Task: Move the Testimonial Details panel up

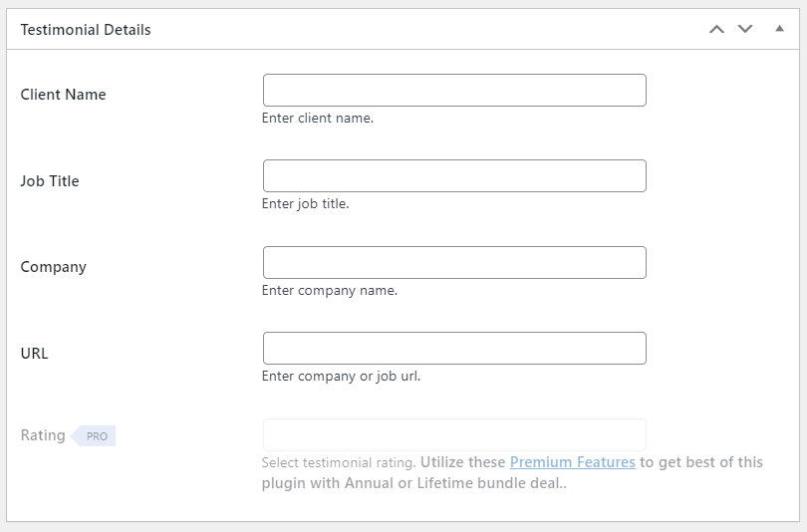Action: click(x=716, y=29)
